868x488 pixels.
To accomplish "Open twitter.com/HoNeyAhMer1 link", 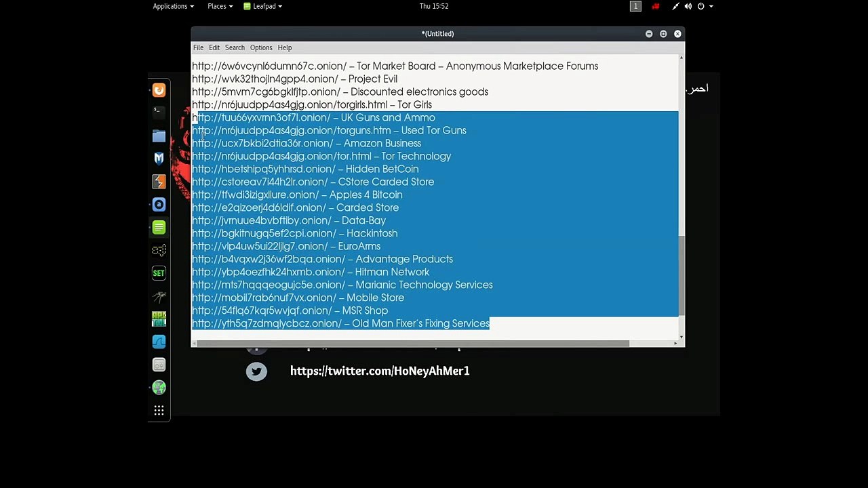I will (380, 371).
